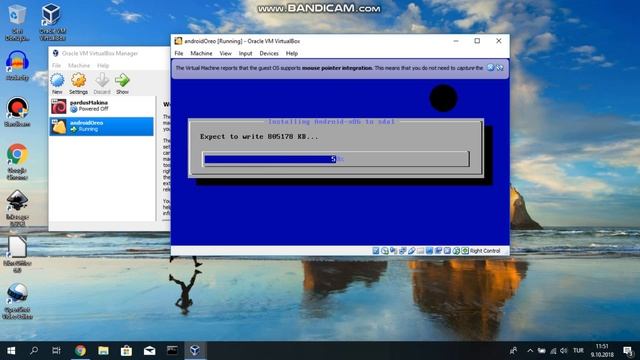
Task: Click don't show notification again icon
Action: (500, 68)
